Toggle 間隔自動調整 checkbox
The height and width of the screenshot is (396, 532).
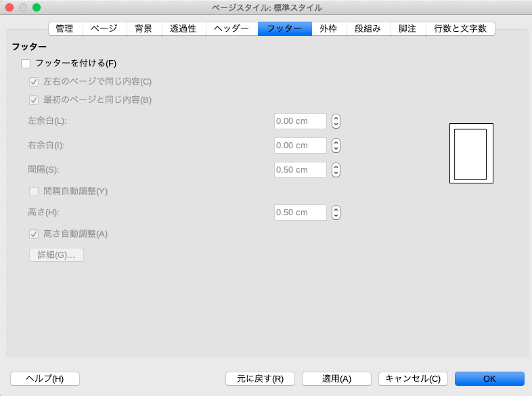click(34, 192)
